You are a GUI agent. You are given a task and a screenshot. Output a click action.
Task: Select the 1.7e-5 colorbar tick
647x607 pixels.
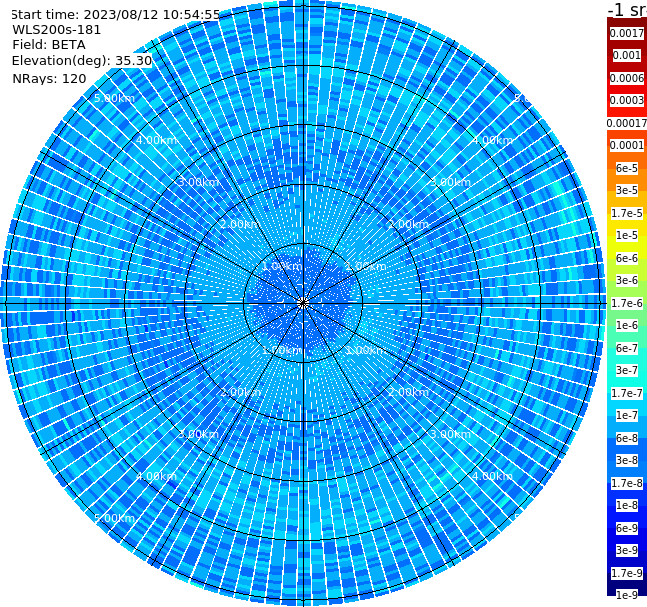627,213
